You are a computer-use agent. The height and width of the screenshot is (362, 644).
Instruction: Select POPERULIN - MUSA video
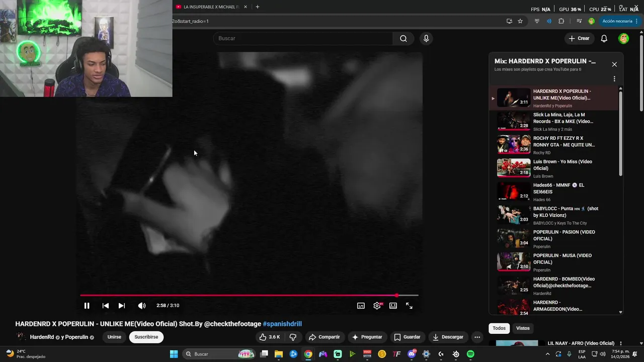click(553, 262)
